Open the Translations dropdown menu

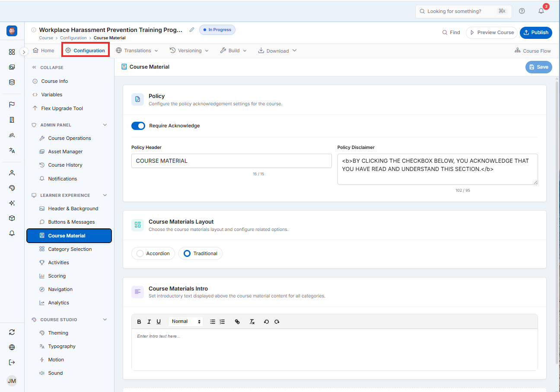coord(137,51)
